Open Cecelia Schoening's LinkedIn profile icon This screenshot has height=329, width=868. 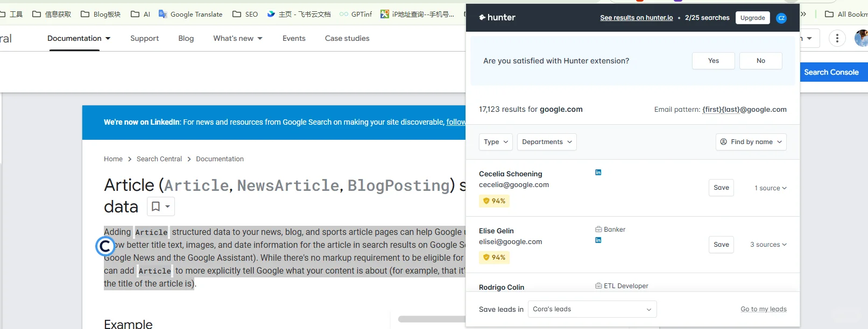[x=598, y=173]
